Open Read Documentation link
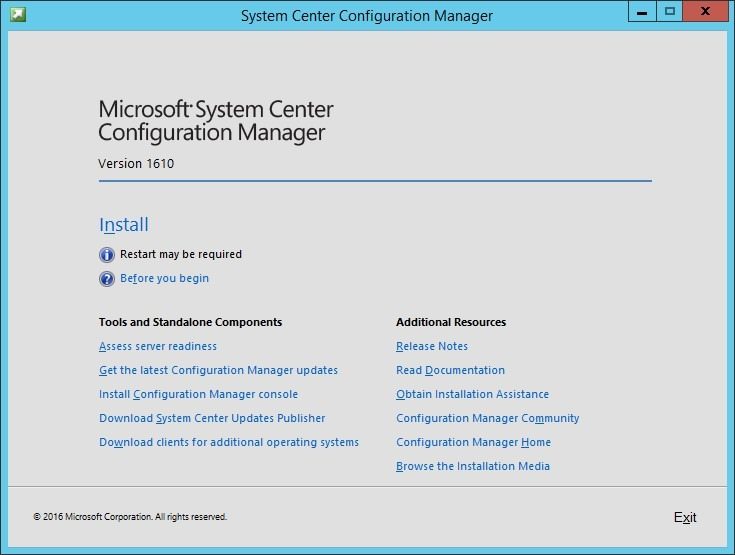The height and width of the screenshot is (555, 735). click(x=450, y=370)
